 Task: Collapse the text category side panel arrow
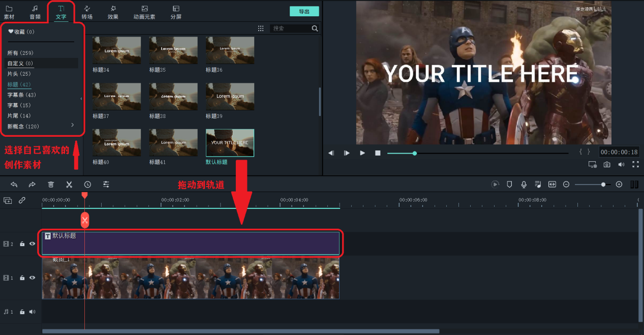click(x=81, y=99)
